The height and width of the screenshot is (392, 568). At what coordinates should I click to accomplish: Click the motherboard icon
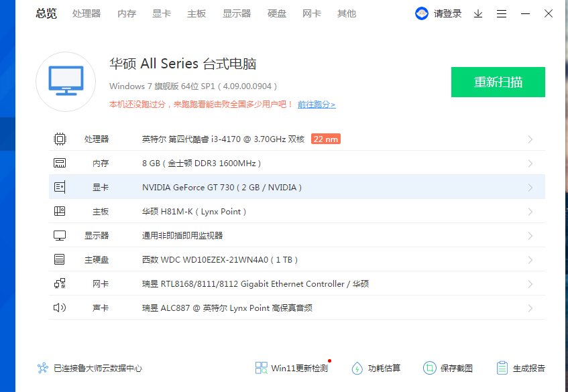[x=60, y=211]
